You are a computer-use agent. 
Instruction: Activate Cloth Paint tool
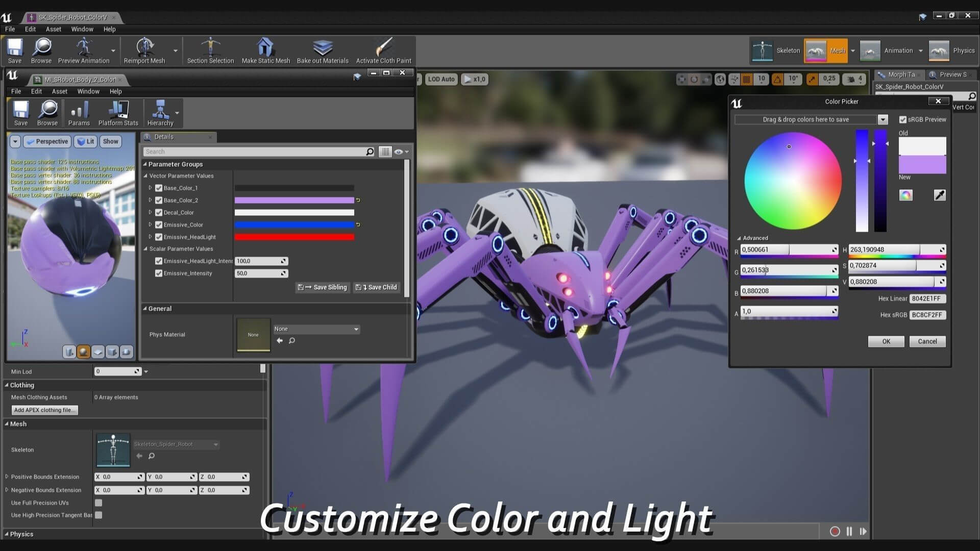tap(383, 51)
